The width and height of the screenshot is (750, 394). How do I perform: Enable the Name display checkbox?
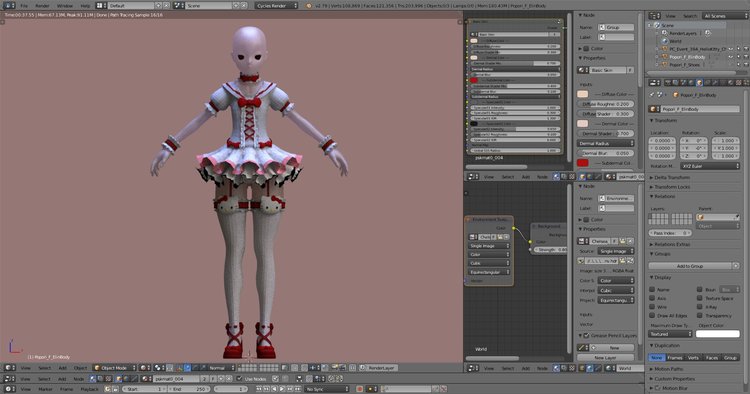652,289
